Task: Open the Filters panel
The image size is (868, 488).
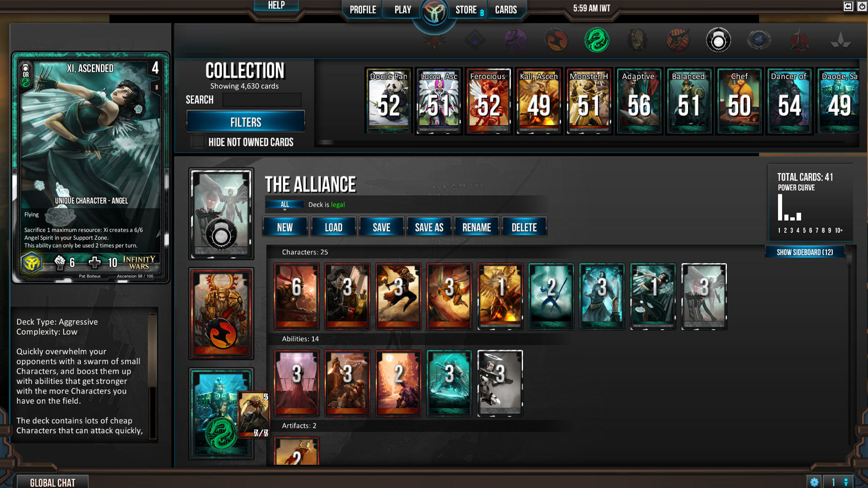Action: [x=245, y=122]
